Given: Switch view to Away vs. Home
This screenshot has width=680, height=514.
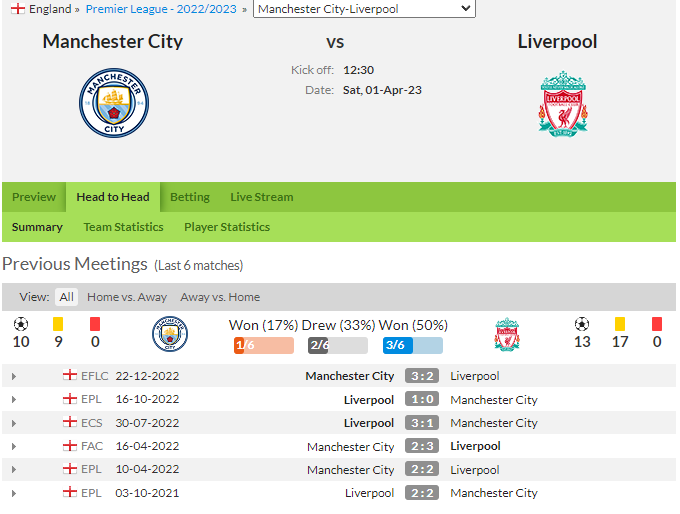Looking at the screenshot, I should click(220, 297).
